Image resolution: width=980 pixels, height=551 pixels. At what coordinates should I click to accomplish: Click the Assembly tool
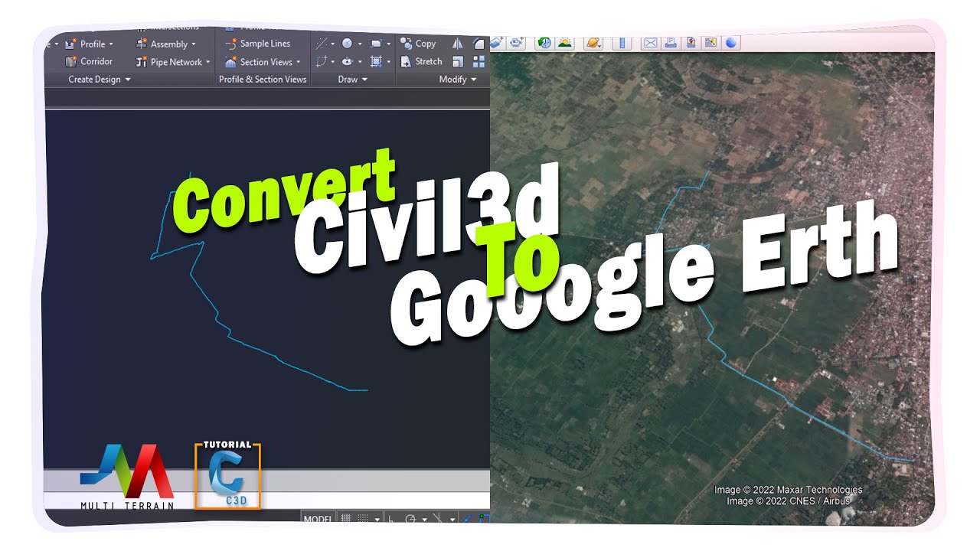point(162,44)
